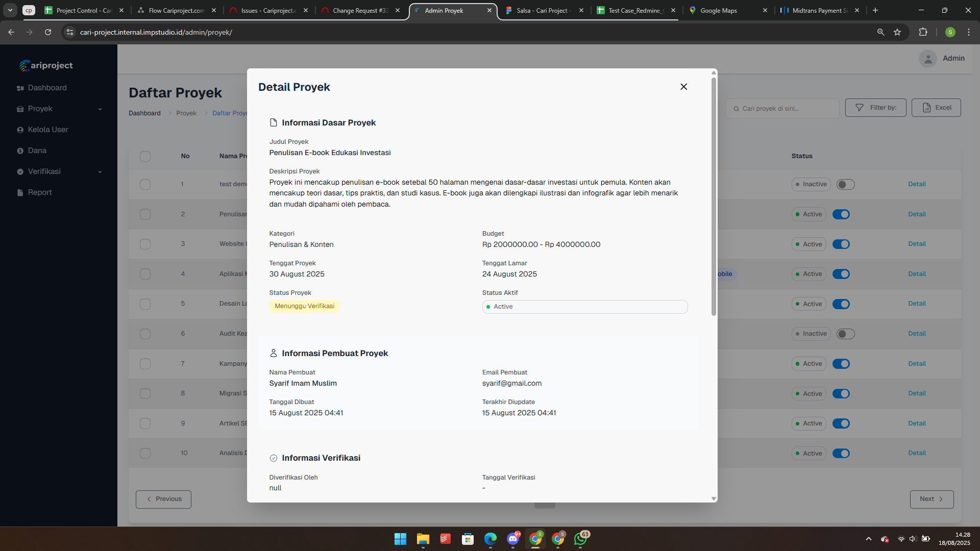The image size is (980, 551).
Task: Click the Dashboard sidebar icon
Action: pos(20,88)
